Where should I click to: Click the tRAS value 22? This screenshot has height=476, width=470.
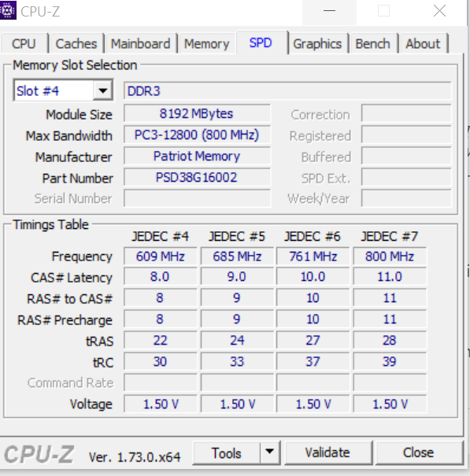[x=160, y=341]
